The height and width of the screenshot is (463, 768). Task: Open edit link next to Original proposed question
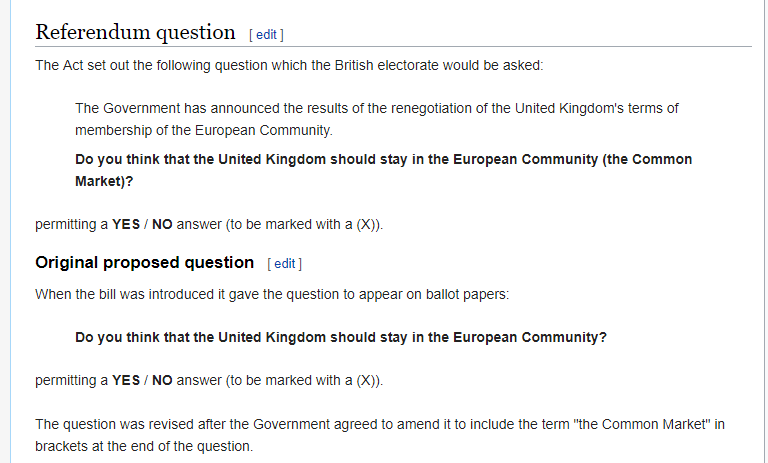pos(285,264)
